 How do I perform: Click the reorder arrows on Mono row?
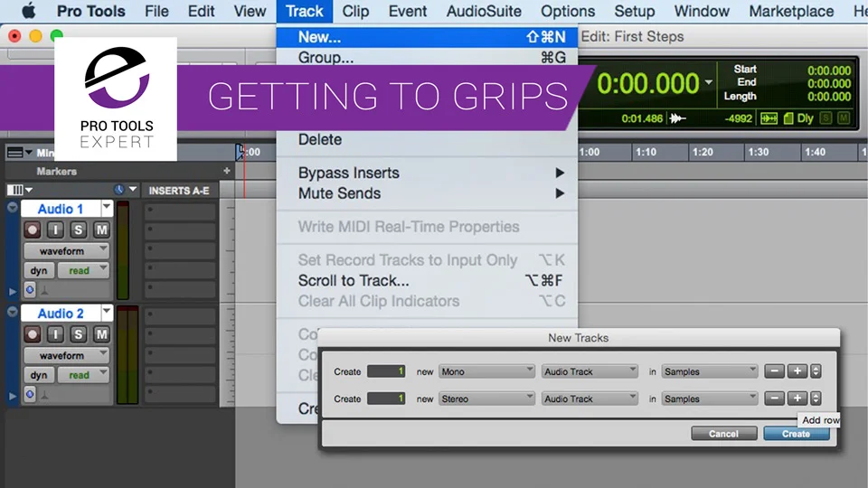click(816, 371)
